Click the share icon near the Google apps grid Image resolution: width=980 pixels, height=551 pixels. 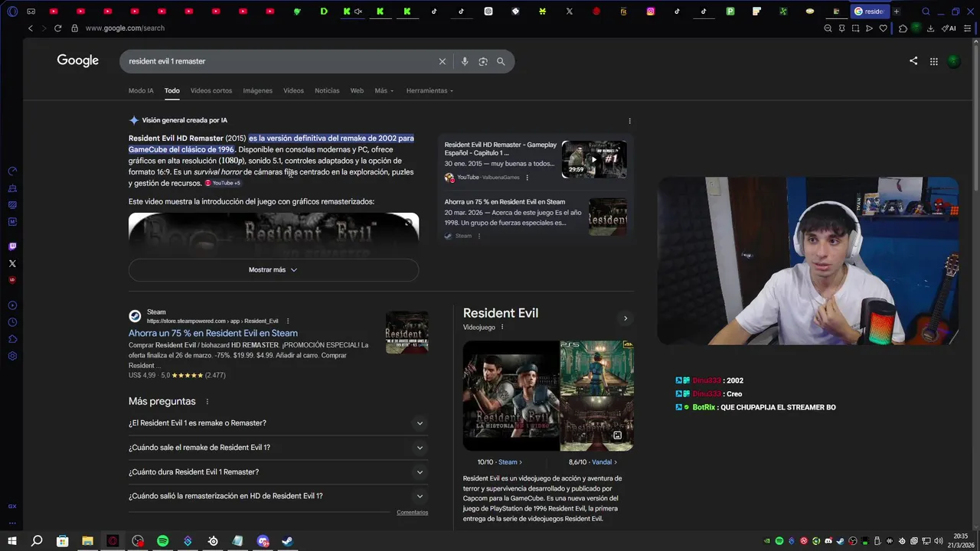pos(913,61)
